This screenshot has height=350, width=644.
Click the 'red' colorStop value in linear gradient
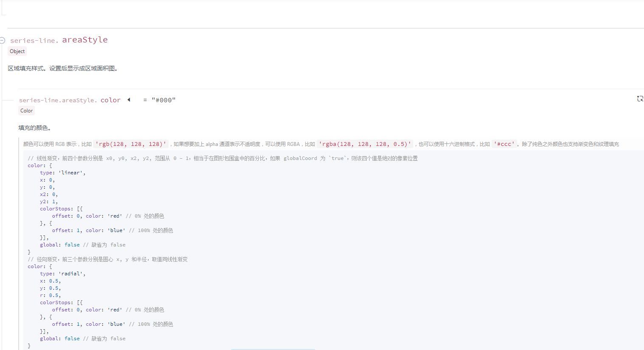114,216
